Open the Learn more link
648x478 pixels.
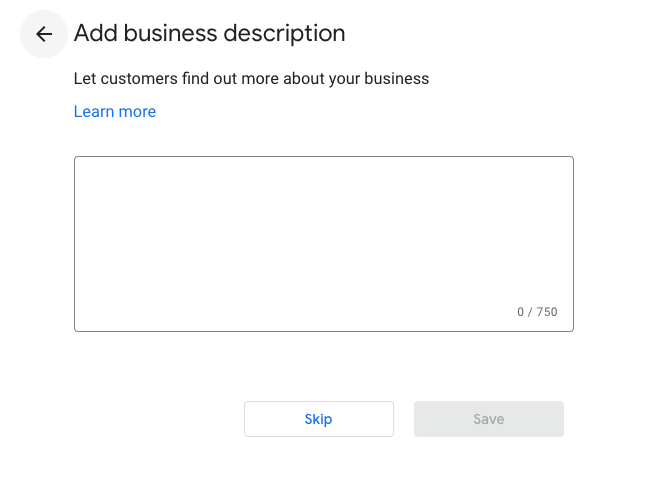115,112
